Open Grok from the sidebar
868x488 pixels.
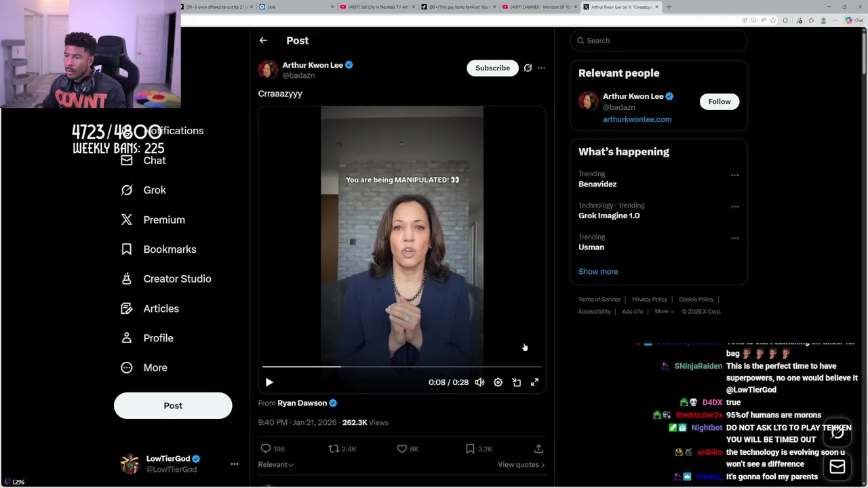[144, 190]
